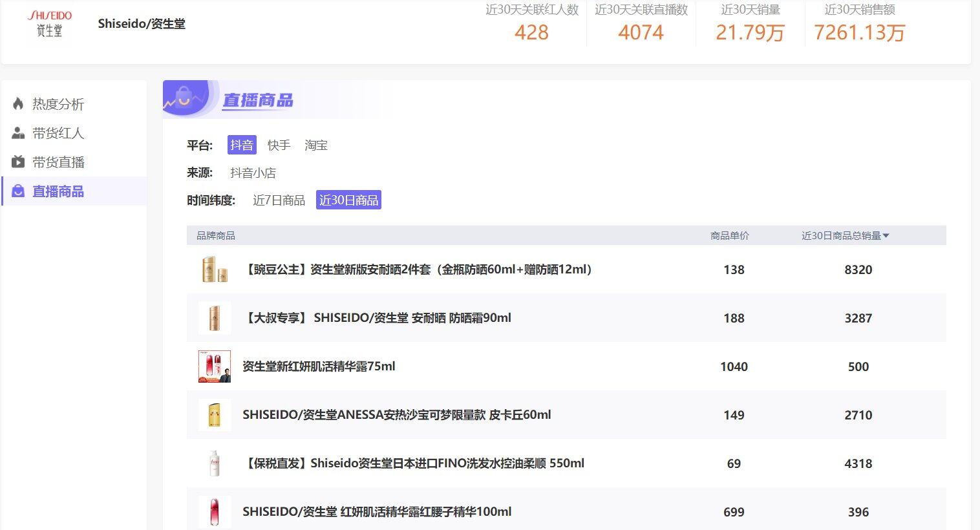This screenshot has height=530, width=980.
Task: Open thumbnail of 防晒霜90ml product
Action: (x=215, y=318)
